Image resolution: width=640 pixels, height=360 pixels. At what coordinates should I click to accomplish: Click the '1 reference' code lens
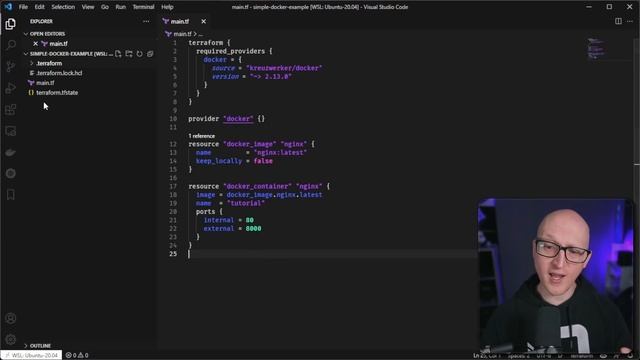pyautogui.click(x=201, y=136)
